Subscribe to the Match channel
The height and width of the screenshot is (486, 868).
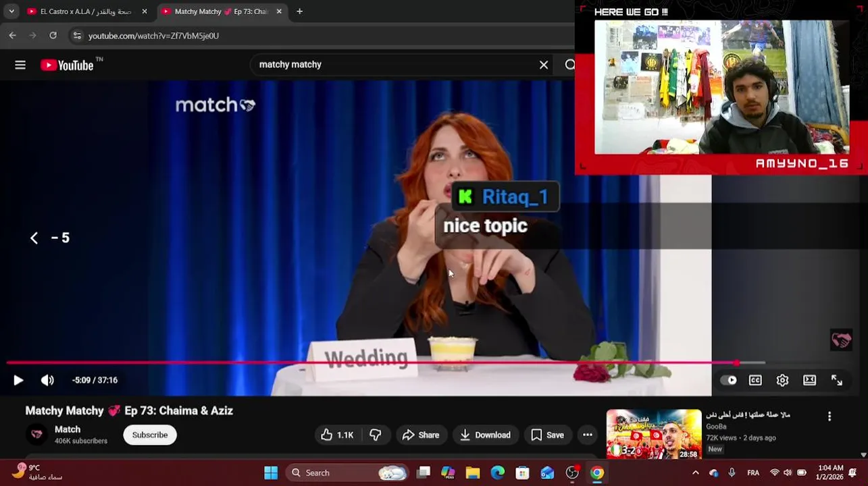click(x=150, y=435)
